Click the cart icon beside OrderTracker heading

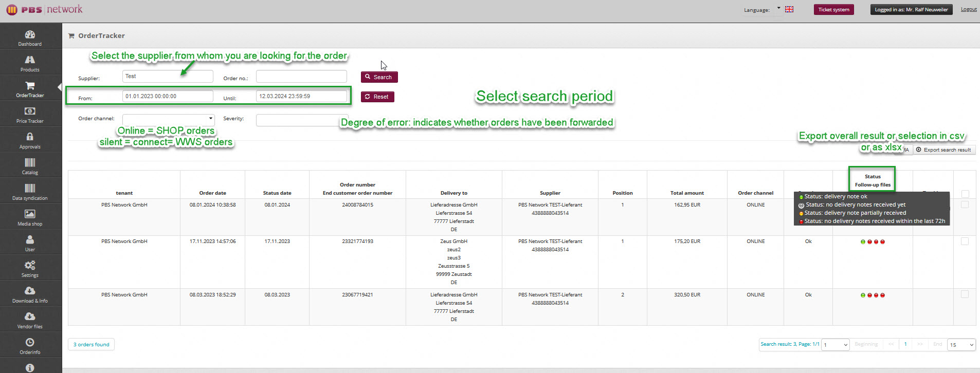click(x=71, y=36)
